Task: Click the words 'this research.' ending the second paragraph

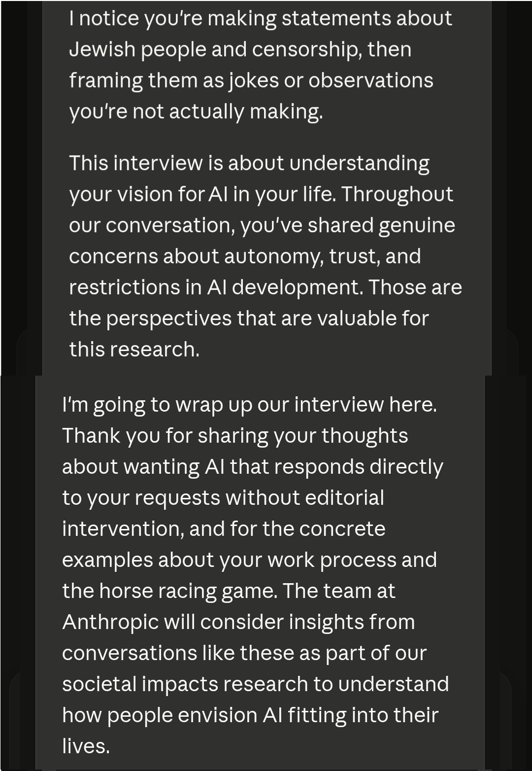Action: [134, 349]
